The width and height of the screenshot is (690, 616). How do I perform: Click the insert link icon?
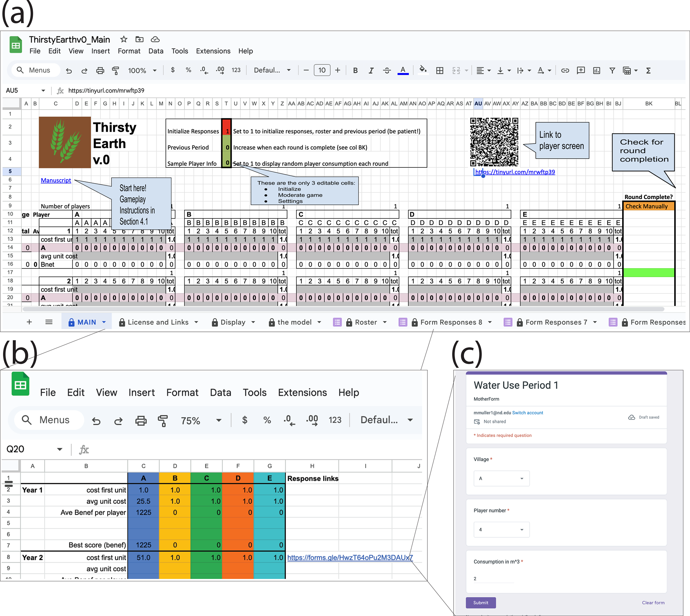[x=565, y=70]
